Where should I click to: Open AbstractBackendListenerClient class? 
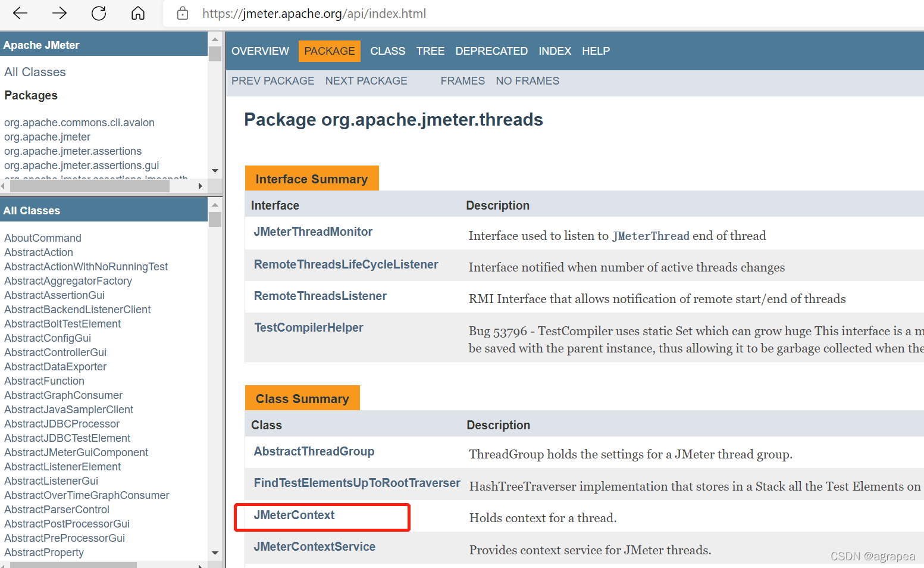[77, 310]
